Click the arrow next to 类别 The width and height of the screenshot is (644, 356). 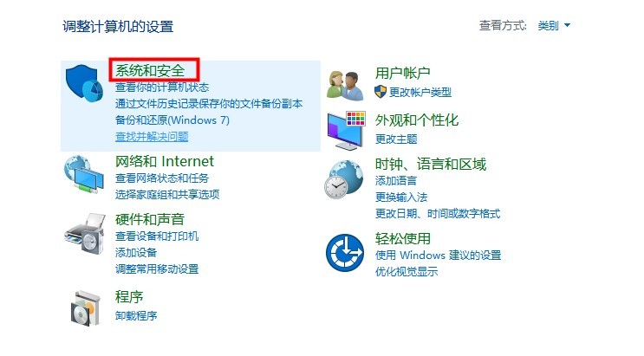pyautogui.click(x=567, y=25)
